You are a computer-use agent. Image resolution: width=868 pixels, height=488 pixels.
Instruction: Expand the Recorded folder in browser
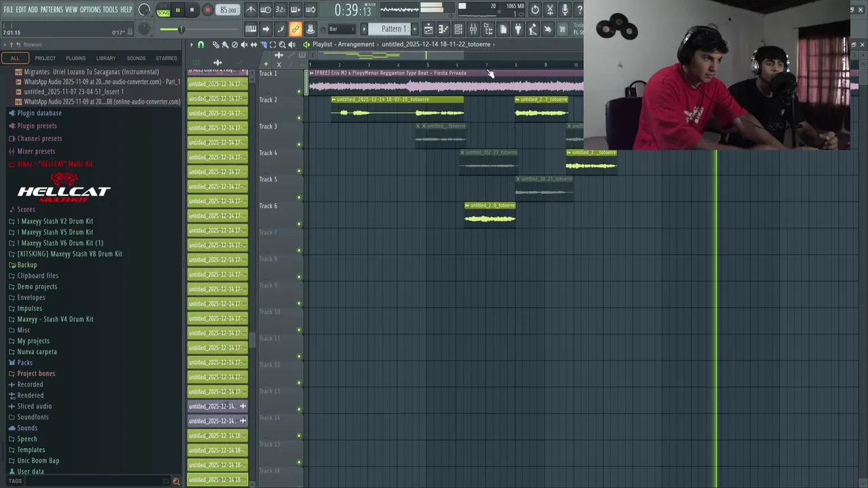pos(30,384)
